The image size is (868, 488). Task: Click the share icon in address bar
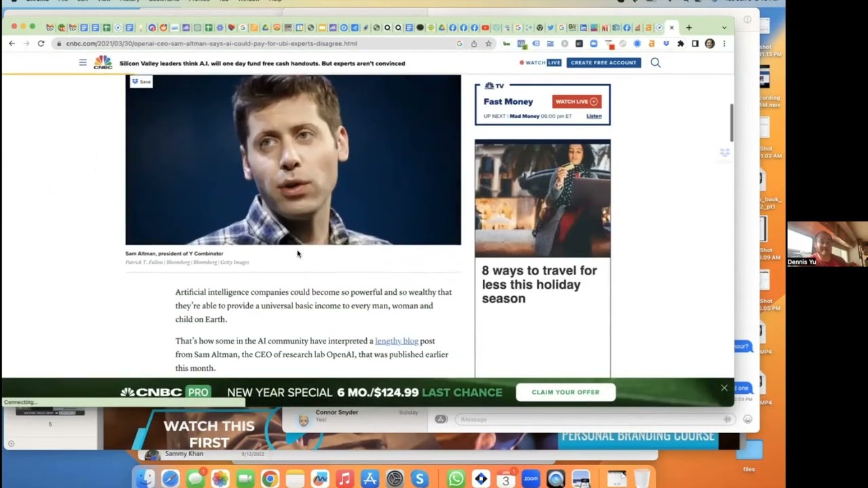click(473, 43)
